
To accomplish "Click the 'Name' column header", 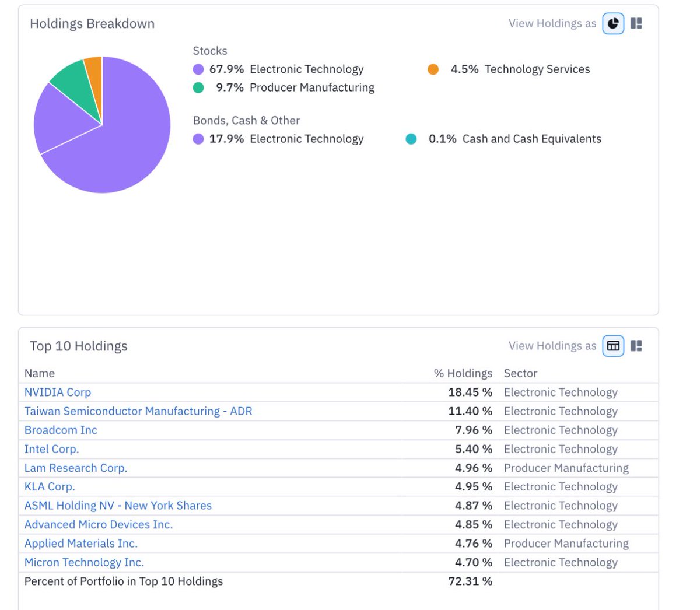I will click(40, 373).
